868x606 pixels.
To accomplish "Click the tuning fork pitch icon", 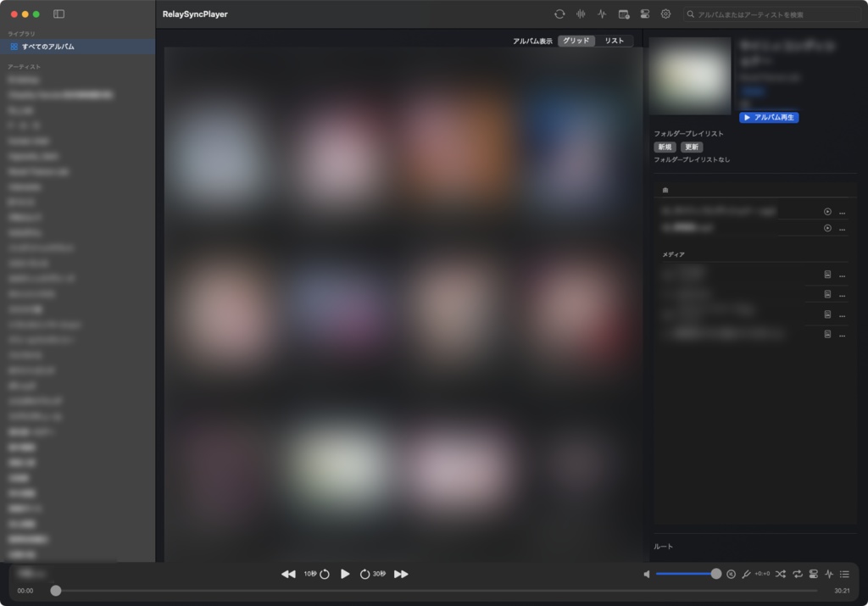I will 746,574.
